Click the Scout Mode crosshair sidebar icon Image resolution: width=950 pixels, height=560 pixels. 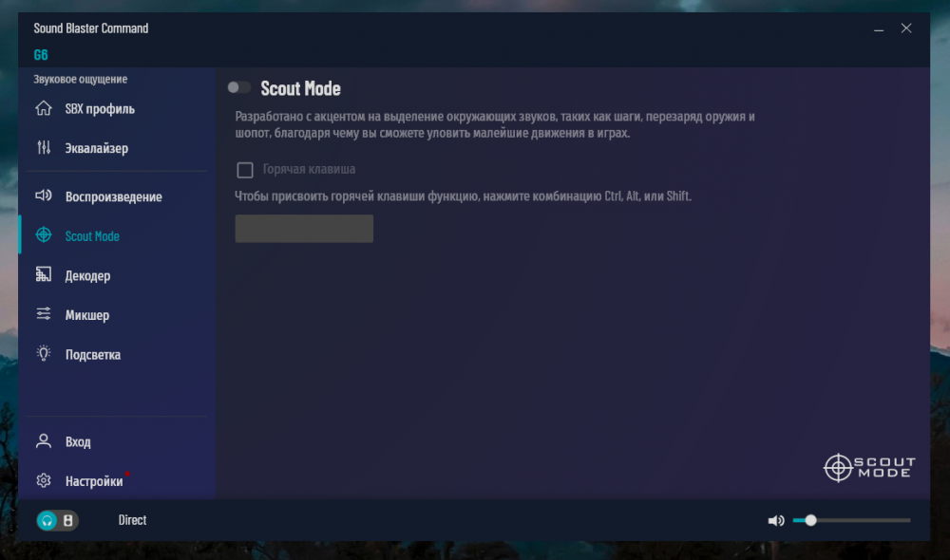pos(44,235)
